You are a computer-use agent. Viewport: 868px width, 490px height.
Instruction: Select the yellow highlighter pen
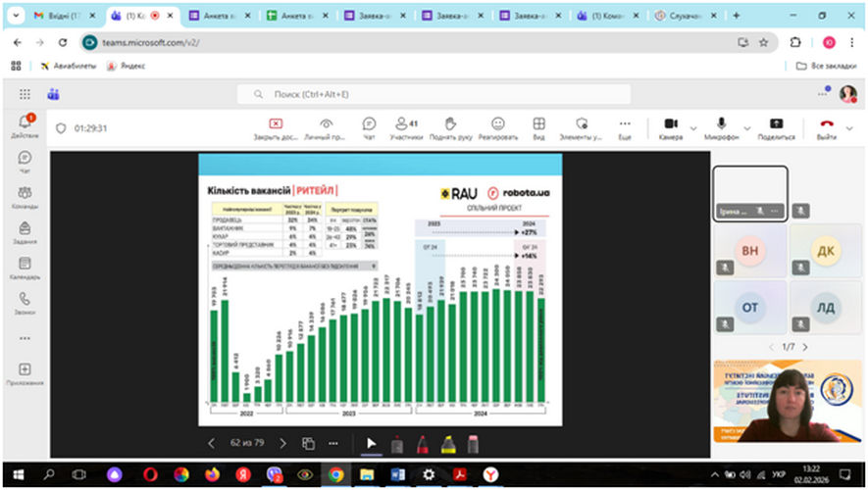point(447,444)
